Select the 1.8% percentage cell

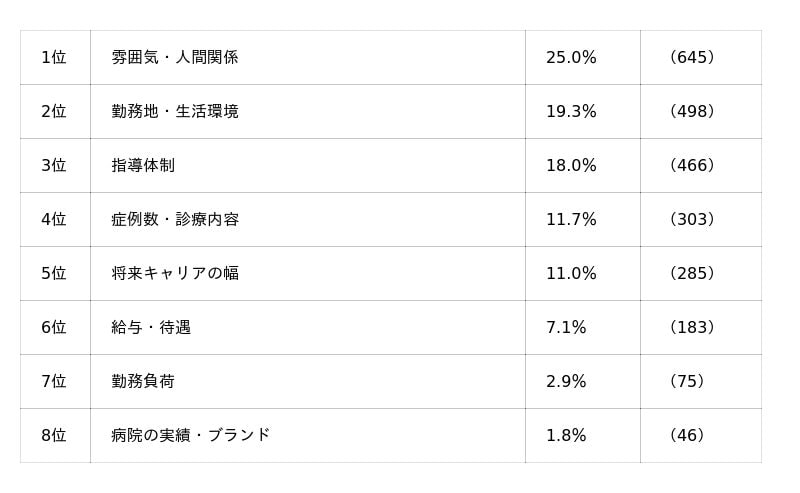pyautogui.click(x=566, y=436)
